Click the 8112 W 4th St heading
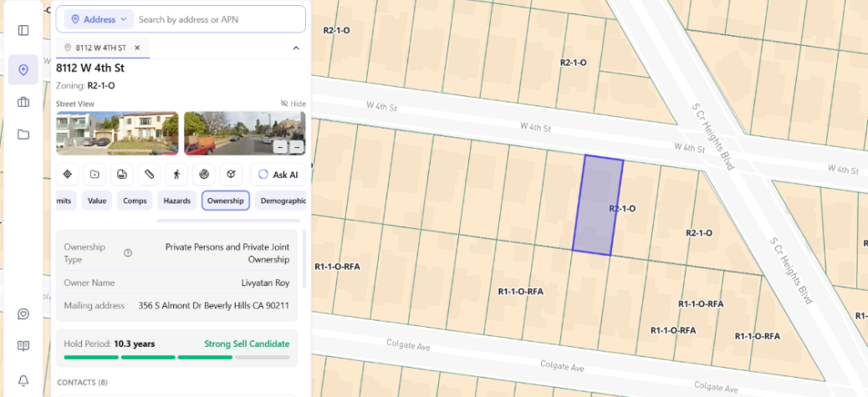Screen dimensions: 868x397 90,68
